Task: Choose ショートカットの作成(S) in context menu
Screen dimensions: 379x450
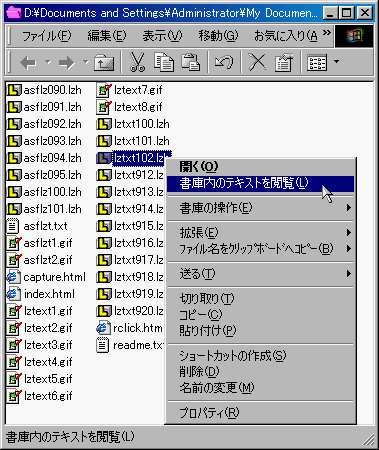Action: click(260, 356)
